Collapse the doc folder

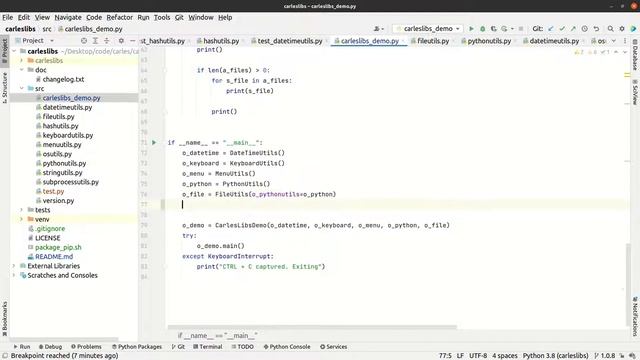[x=22, y=70]
